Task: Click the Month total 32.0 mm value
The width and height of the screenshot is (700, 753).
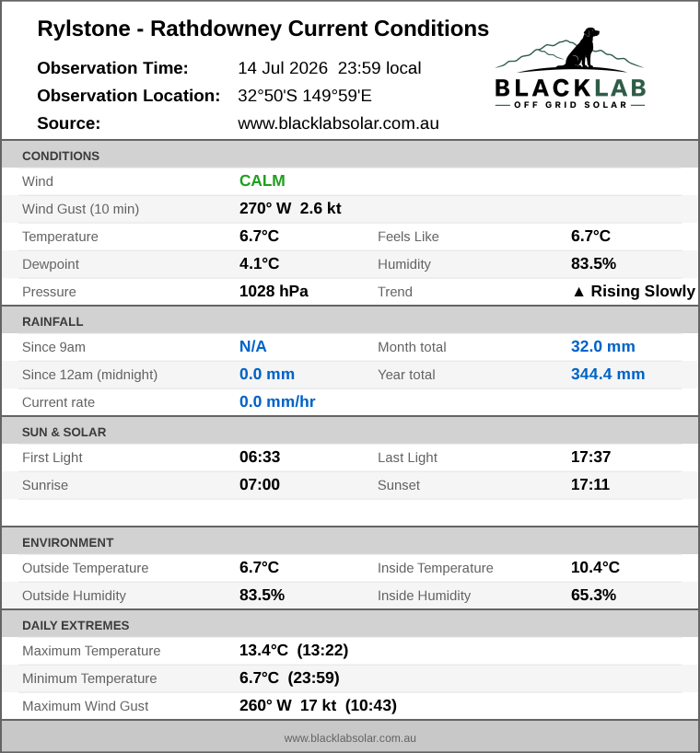Action: 603,346
